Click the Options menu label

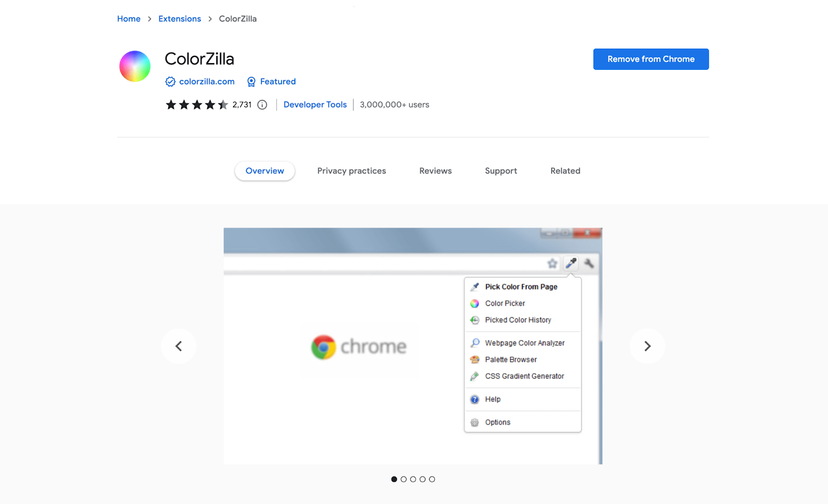(498, 422)
